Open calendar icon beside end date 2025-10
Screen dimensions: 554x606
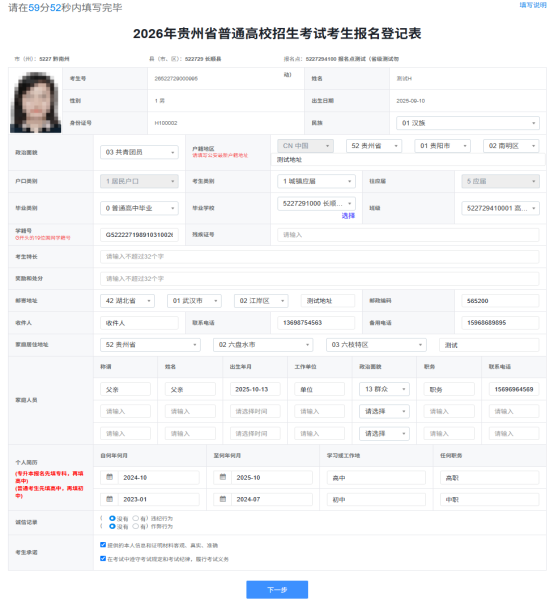click(223, 477)
